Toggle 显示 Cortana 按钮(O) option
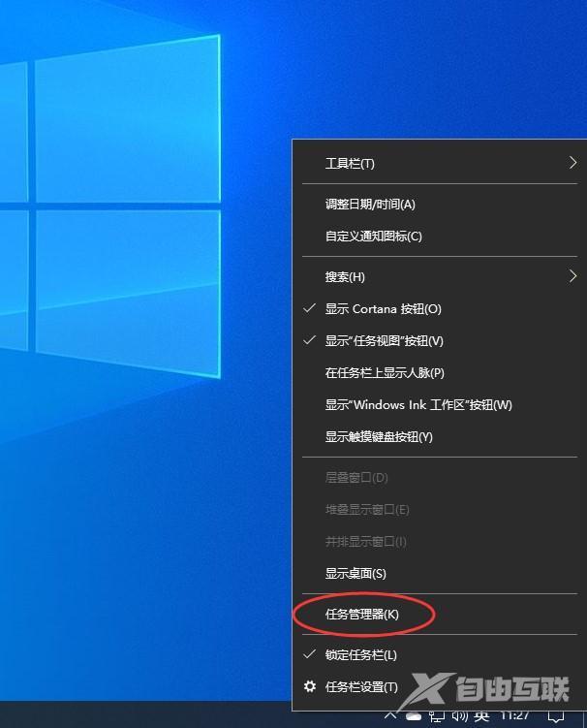 pyautogui.click(x=440, y=309)
